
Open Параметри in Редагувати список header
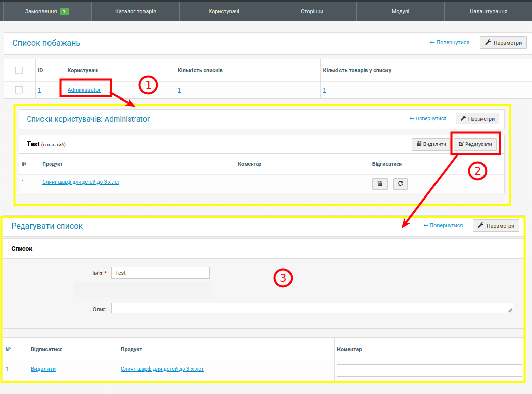pos(496,226)
